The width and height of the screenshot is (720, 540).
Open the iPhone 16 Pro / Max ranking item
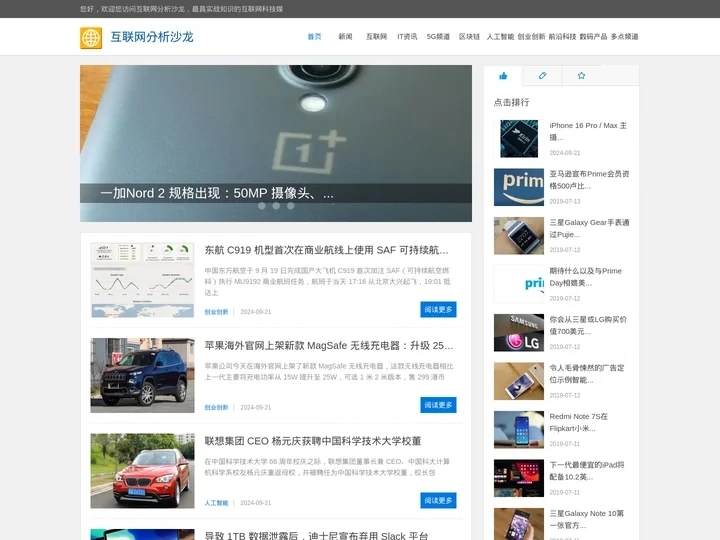pos(588,131)
